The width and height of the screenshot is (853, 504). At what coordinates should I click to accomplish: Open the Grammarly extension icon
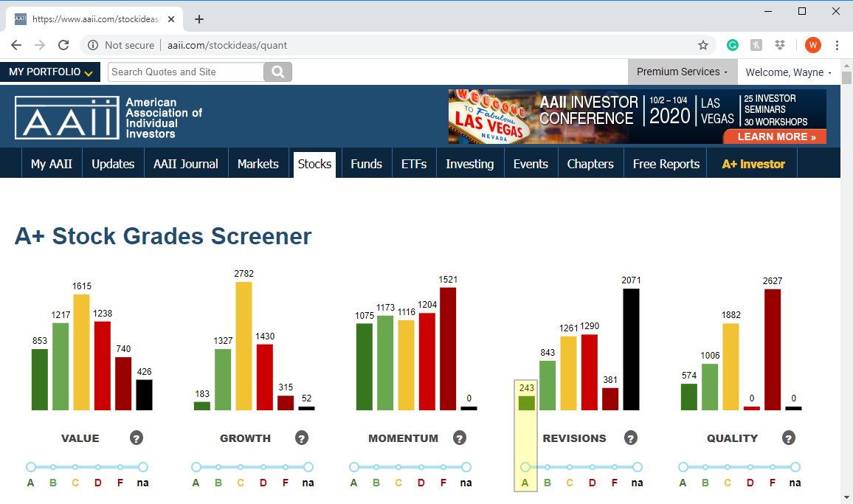click(x=733, y=45)
